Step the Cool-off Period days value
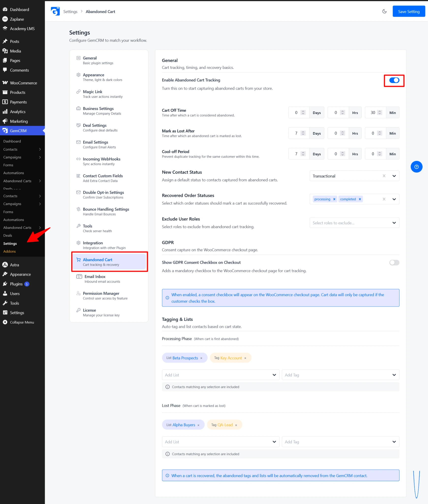This screenshot has width=428, height=504. pyautogui.click(x=303, y=154)
